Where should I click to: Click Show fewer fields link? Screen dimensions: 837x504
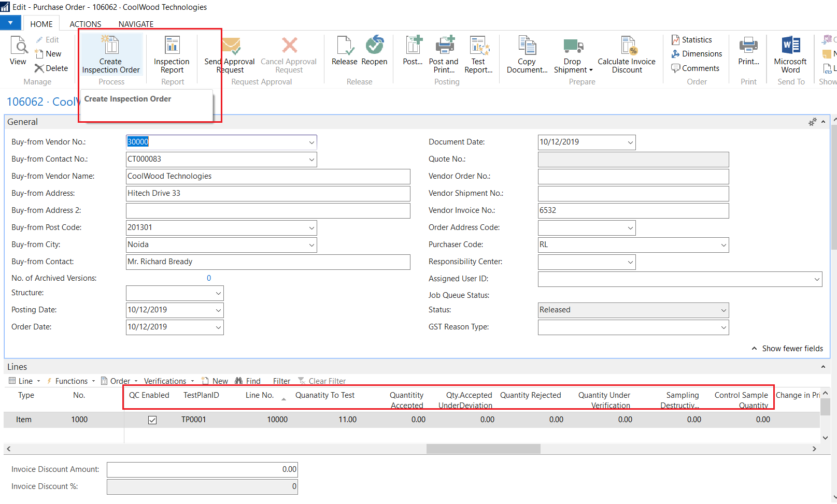[787, 349]
